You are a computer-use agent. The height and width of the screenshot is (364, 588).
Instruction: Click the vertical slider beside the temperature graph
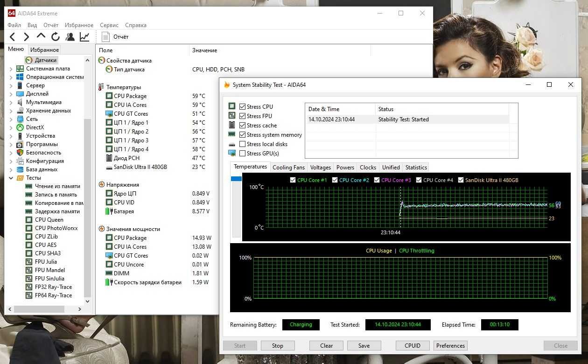pyautogui.click(x=237, y=207)
